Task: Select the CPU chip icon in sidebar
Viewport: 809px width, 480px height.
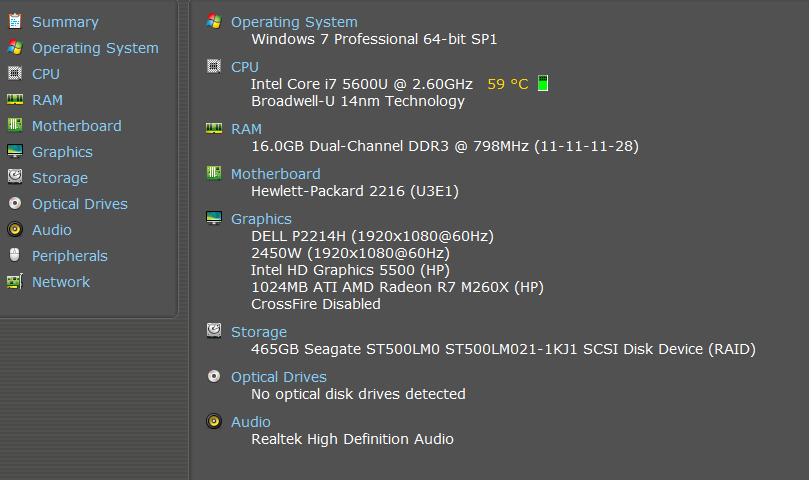Action: [x=14, y=73]
